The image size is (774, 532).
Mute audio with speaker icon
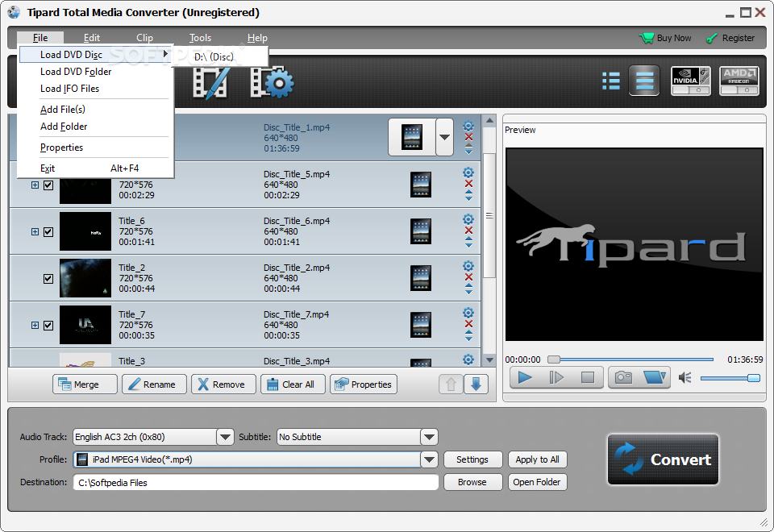[685, 378]
